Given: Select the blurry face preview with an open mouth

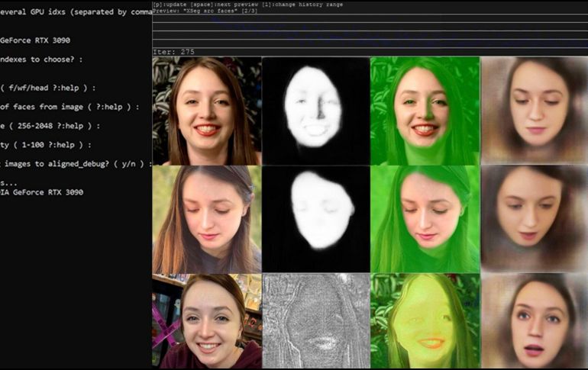Looking at the screenshot, I should [x=534, y=320].
